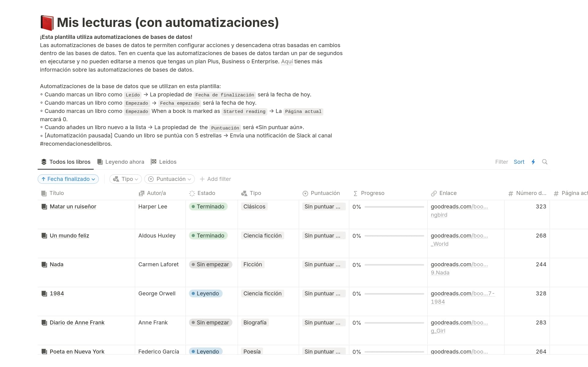
Task: Open the Tipo filter dropdown
Action: click(126, 179)
